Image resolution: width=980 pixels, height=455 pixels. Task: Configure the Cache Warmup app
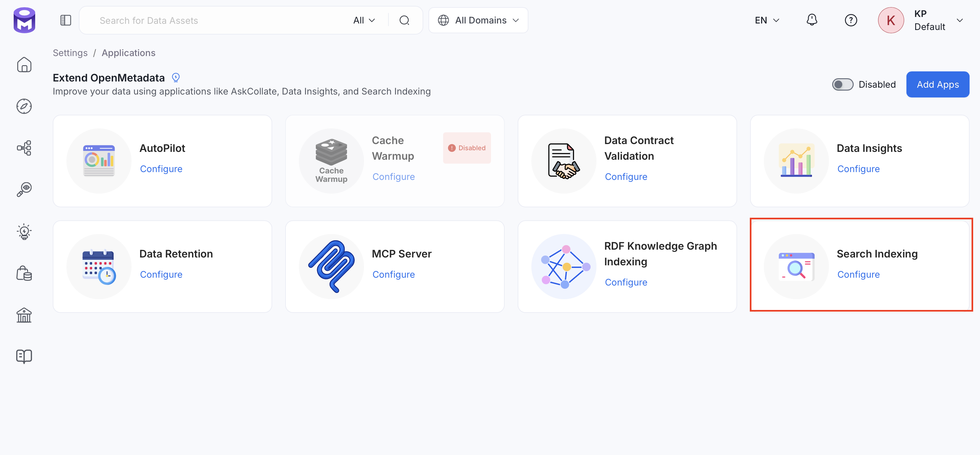coord(394,177)
